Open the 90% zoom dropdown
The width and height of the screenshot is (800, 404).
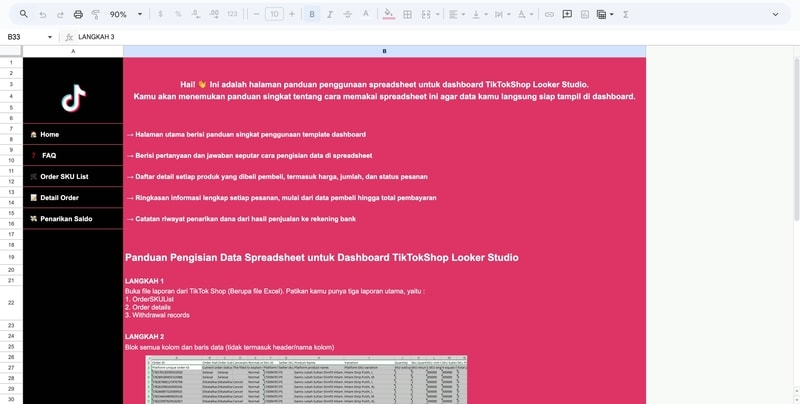click(x=125, y=15)
